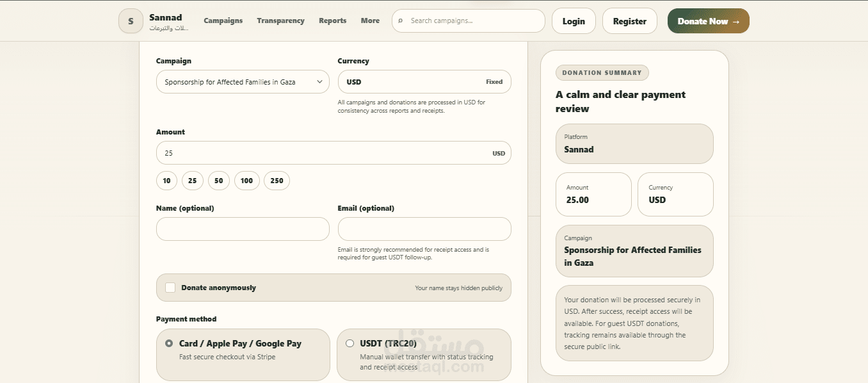Click the search magnifier icon
The width and height of the screenshot is (868, 383).
tap(401, 21)
